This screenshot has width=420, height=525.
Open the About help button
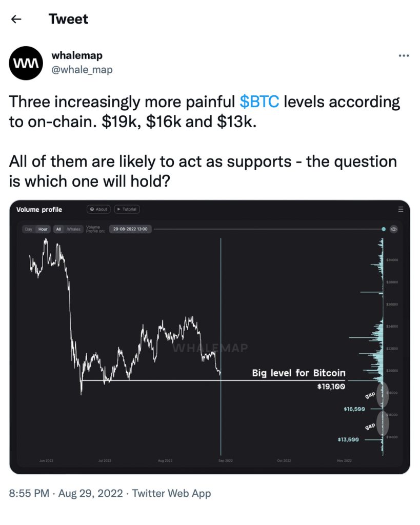pyautogui.click(x=98, y=209)
